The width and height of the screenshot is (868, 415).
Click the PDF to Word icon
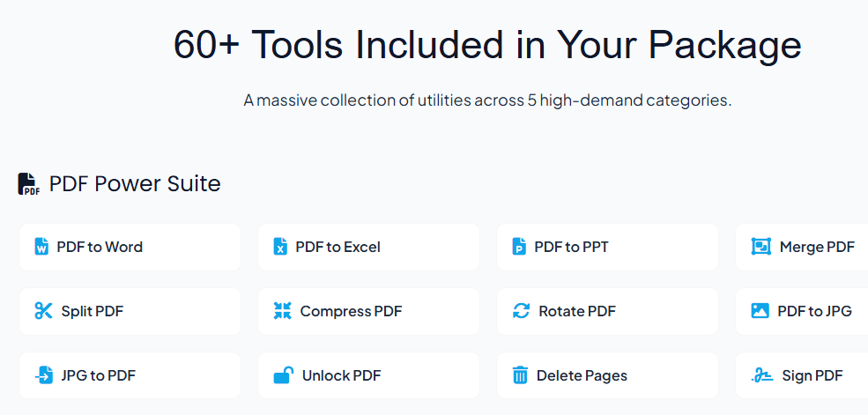click(x=41, y=247)
